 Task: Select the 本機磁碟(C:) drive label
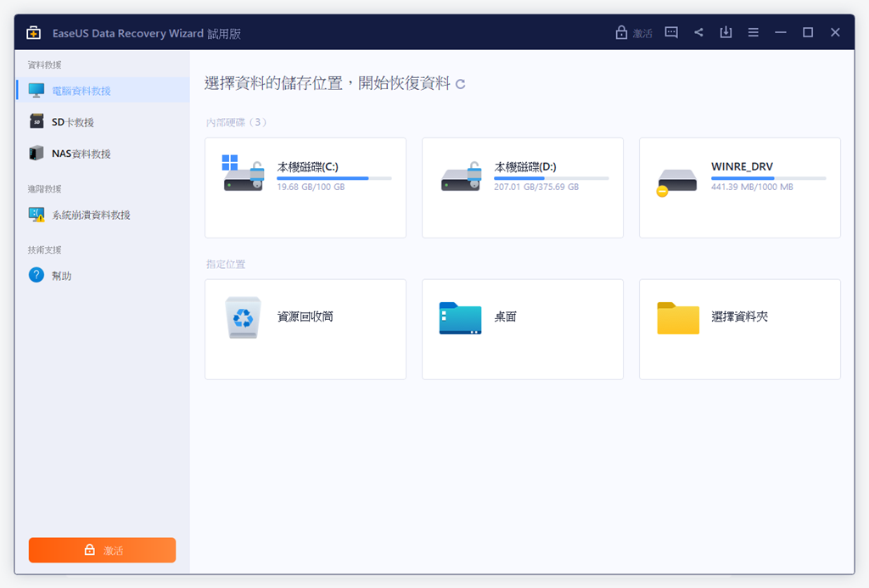pyautogui.click(x=307, y=167)
